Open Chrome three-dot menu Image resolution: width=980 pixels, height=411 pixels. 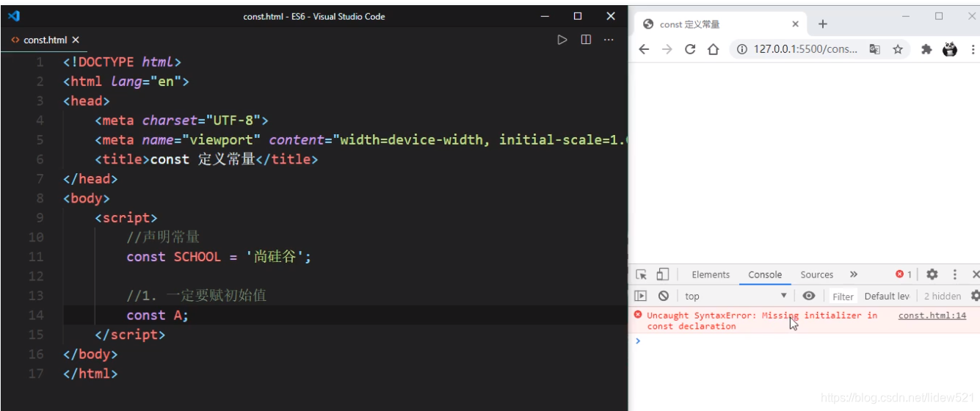click(973, 49)
